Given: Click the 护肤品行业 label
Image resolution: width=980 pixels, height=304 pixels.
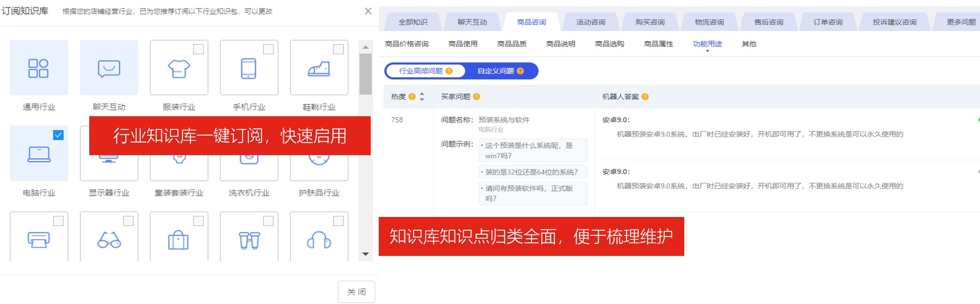Looking at the screenshot, I should tap(319, 193).
